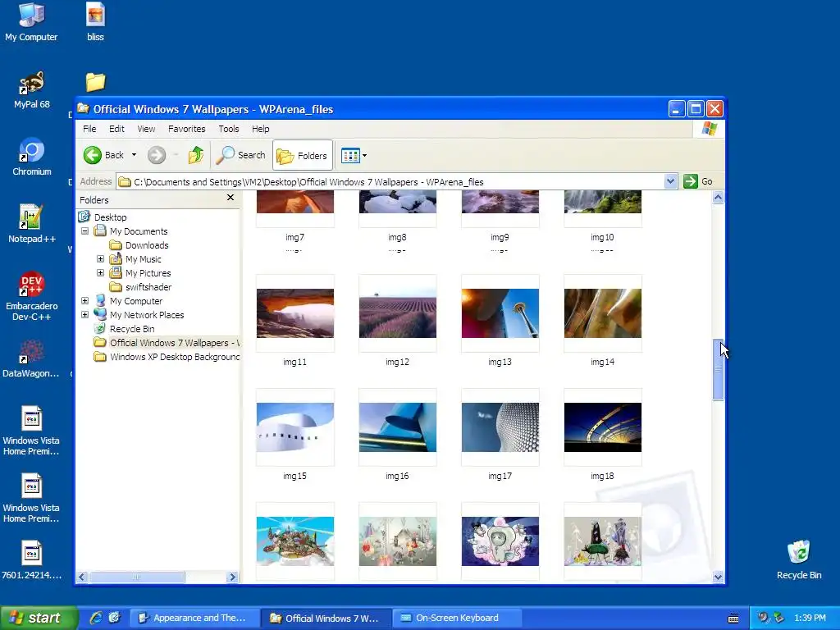Expand the My Computer tree node
The image size is (840, 630).
coord(84,300)
